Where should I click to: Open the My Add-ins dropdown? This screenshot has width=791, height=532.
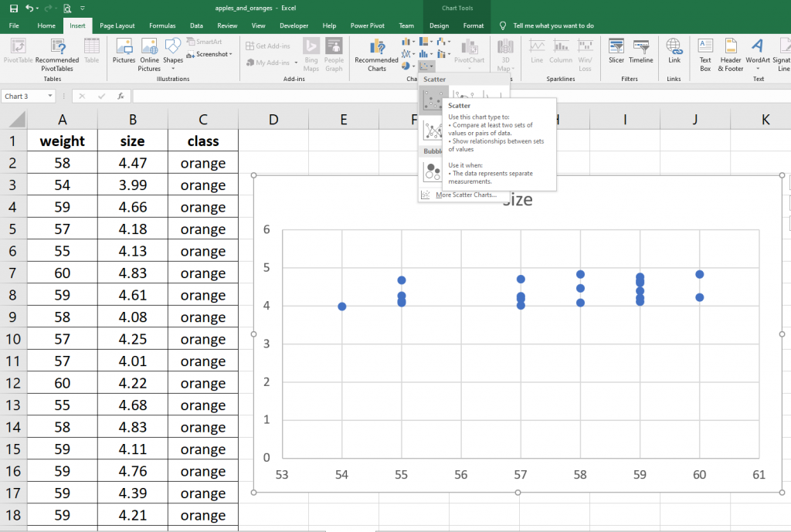(296, 64)
